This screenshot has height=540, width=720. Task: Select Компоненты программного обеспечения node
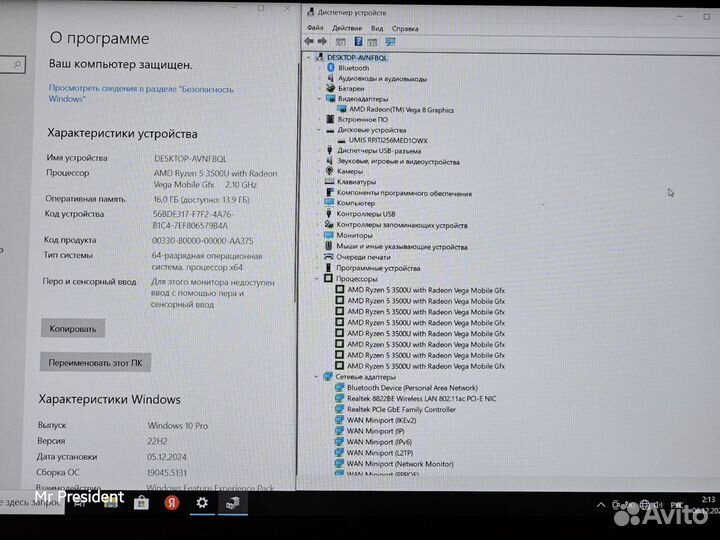tap(404, 193)
